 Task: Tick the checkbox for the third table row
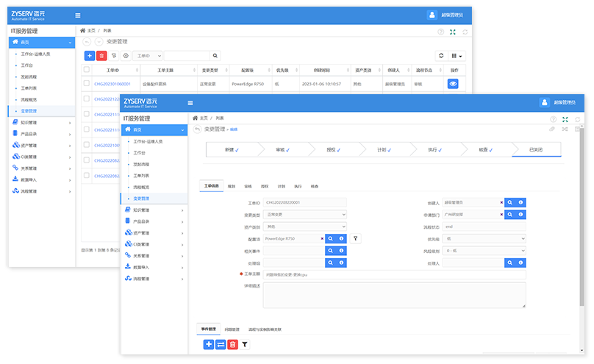coord(86,114)
